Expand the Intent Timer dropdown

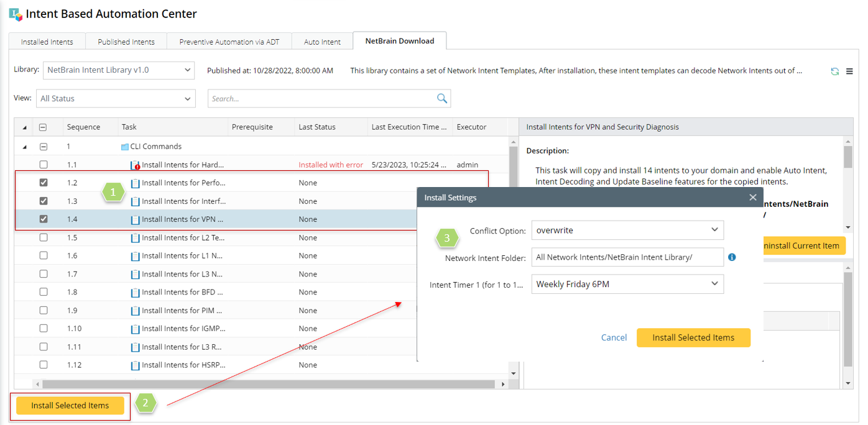627,284
